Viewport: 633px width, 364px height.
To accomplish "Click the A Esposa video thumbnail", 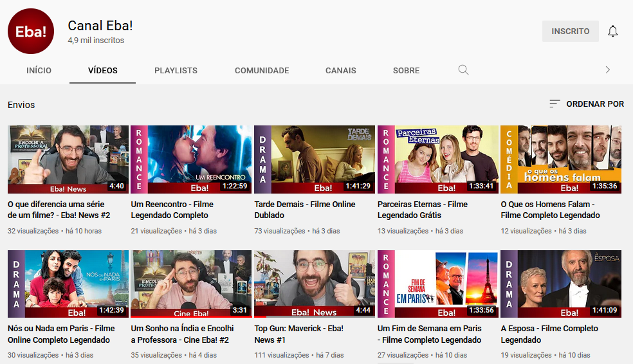I will (x=561, y=284).
